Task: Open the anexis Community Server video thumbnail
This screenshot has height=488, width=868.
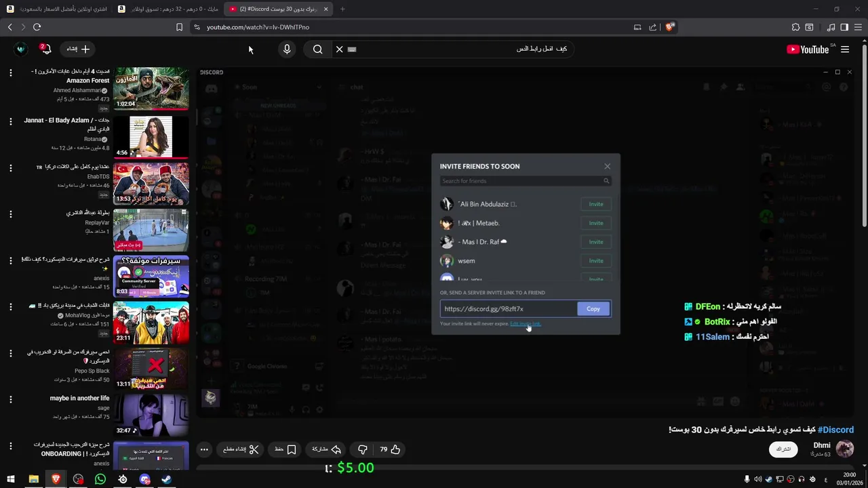Action: pos(151,277)
